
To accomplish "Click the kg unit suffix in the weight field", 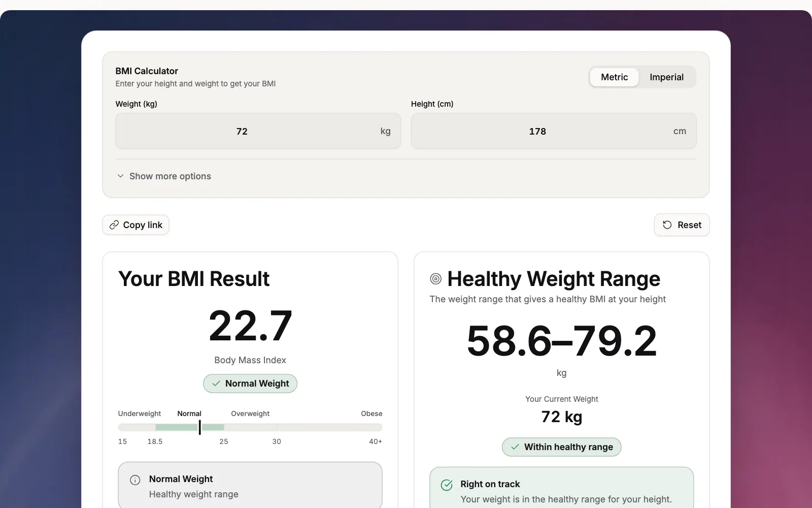I will point(386,131).
